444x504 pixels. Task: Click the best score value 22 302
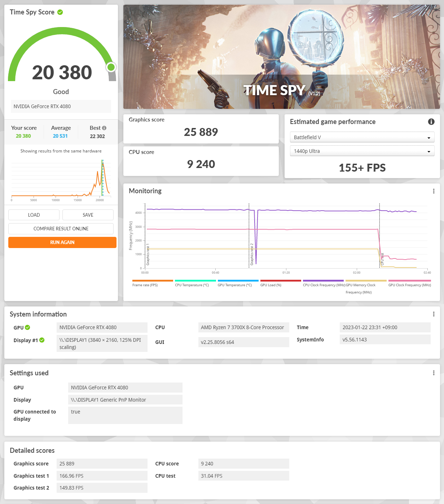click(97, 136)
